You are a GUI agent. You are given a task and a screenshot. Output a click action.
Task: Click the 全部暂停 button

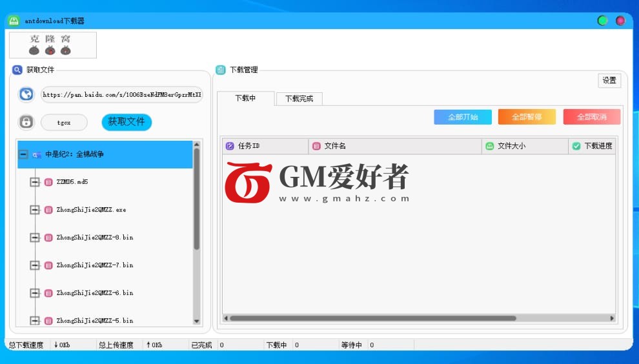tap(527, 117)
